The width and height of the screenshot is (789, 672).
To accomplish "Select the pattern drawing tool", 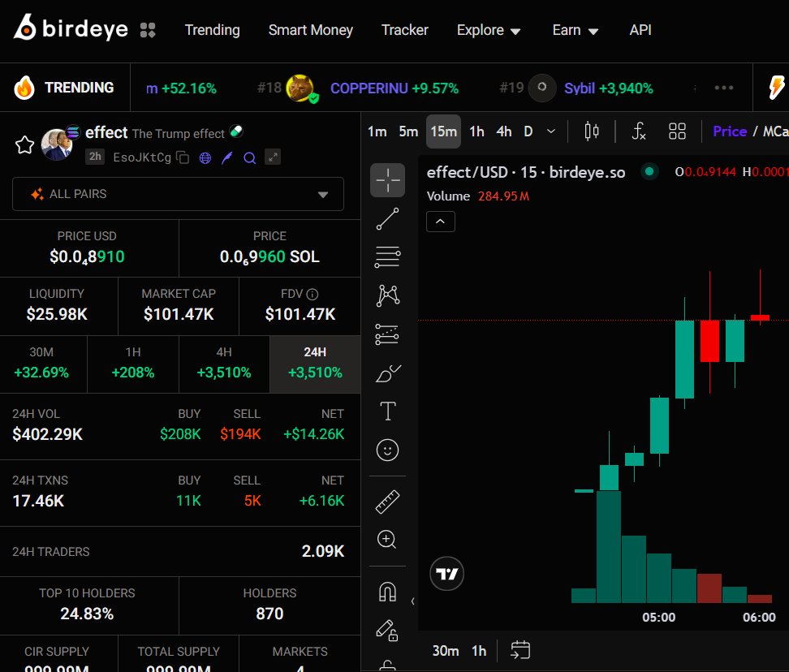I will 387,295.
